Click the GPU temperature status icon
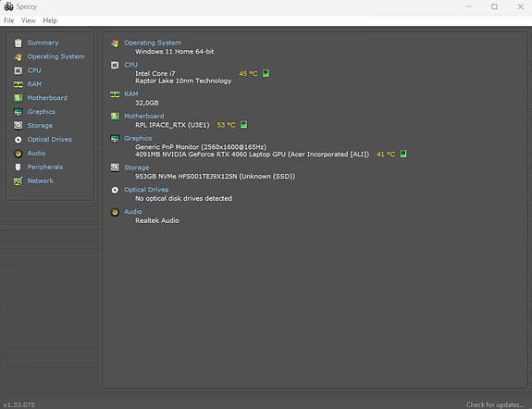Viewport: 532px width, 409px height. point(403,155)
